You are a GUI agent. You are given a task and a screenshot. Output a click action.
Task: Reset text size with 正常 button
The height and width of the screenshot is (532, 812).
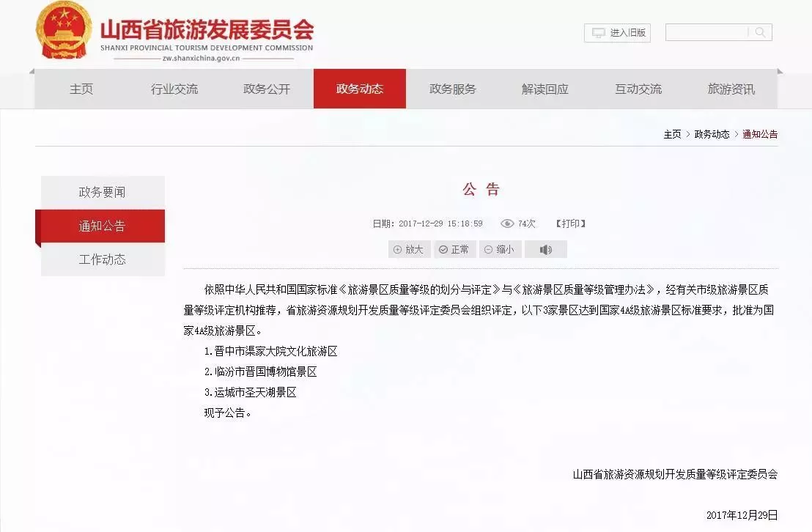tap(454, 250)
